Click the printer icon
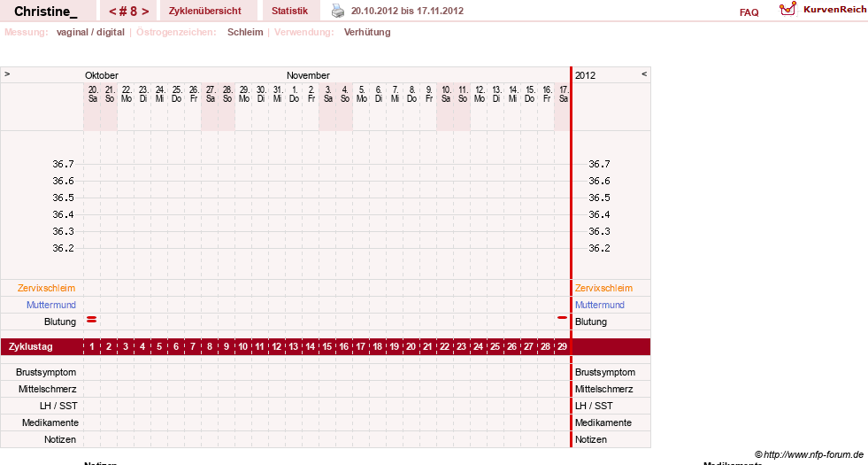 (x=338, y=11)
